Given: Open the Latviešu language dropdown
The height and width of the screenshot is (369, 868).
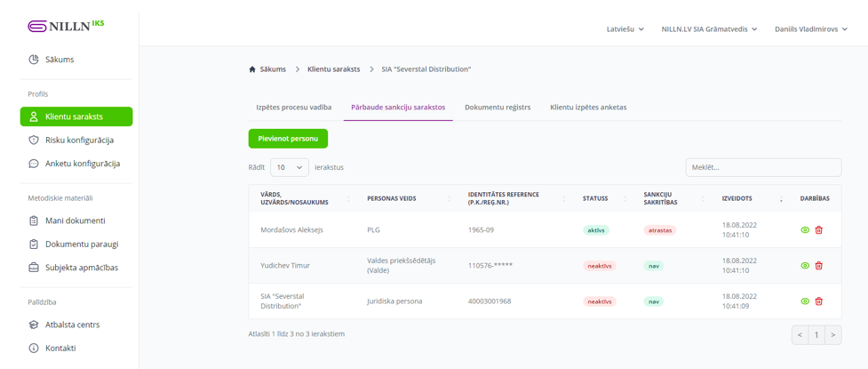Looking at the screenshot, I should pyautogui.click(x=625, y=29).
